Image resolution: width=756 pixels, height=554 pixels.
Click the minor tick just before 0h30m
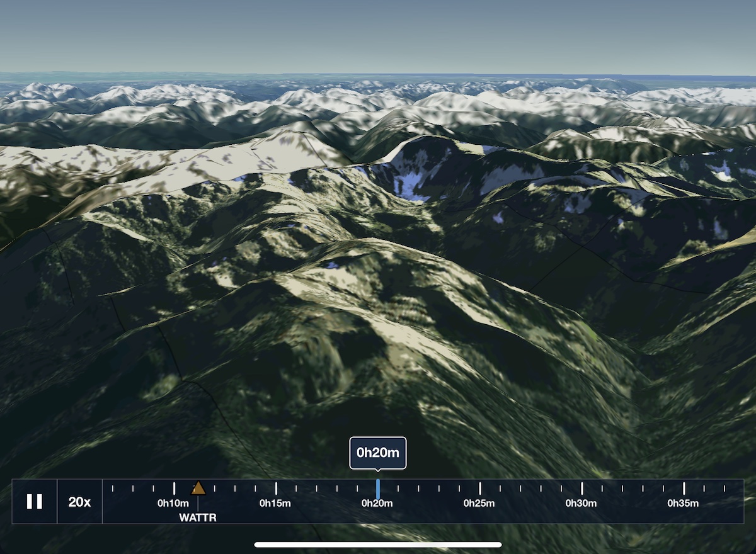561,488
